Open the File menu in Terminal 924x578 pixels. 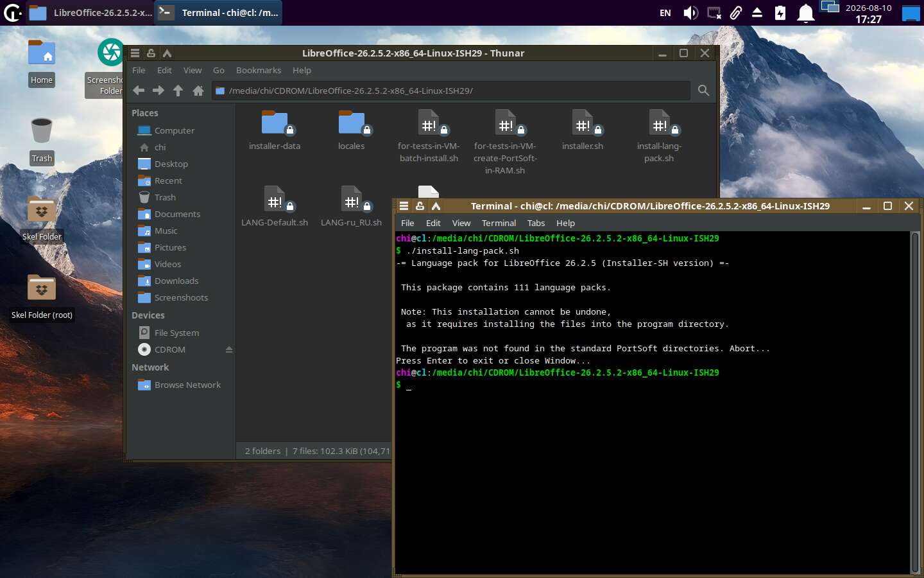pyautogui.click(x=407, y=223)
